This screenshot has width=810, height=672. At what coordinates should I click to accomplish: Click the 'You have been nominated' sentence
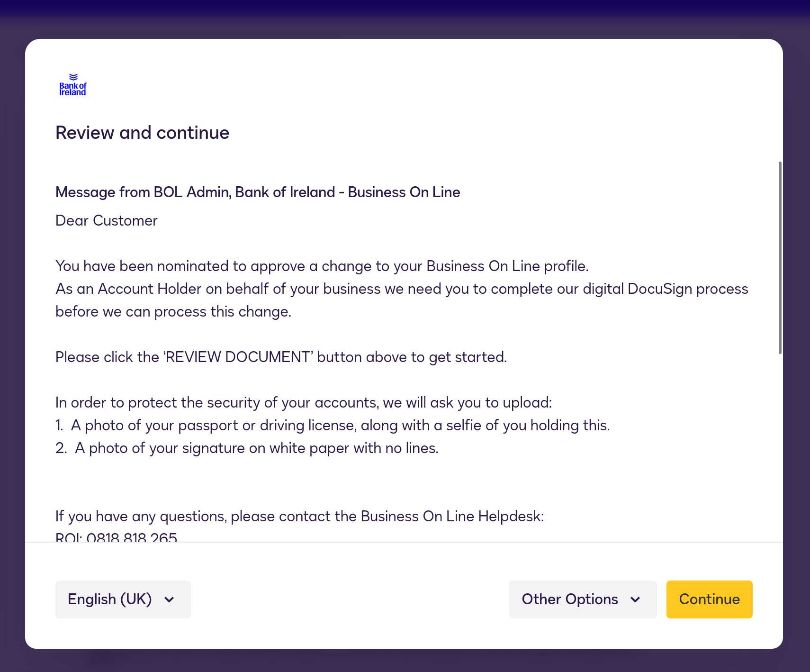322,266
